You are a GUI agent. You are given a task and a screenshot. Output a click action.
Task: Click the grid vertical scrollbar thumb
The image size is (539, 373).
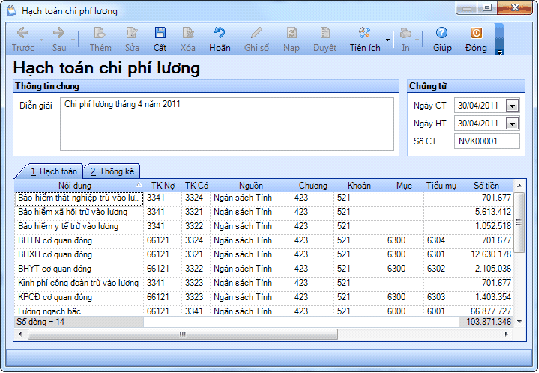pos(519,222)
